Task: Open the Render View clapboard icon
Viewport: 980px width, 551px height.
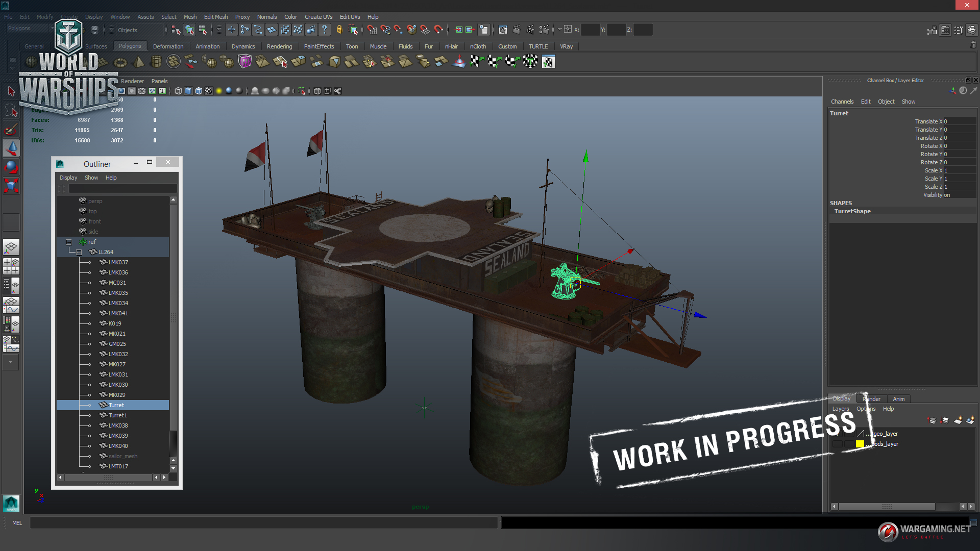Action: pyautogui.click(x=503, y=30)
